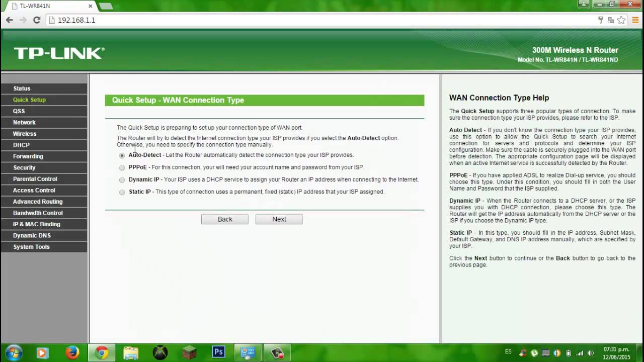Click the battery tray icon
Viewport: 644px width, 362px height.
pyautogui.click(x=569, y=353)
